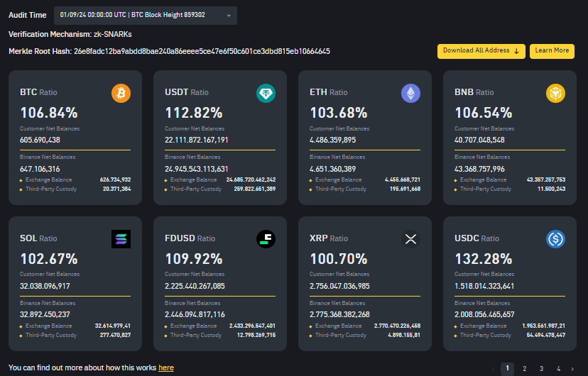588x376 pixels.
Task: Click the USDC logo icon
Action: (x=555, y=239)
